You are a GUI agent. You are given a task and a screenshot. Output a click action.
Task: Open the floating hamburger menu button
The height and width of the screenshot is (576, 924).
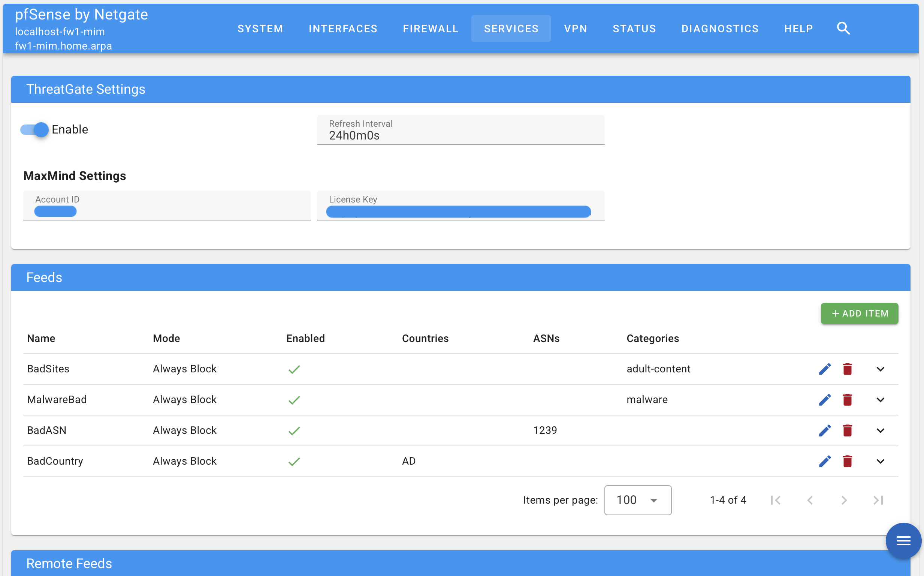(903, 541)
